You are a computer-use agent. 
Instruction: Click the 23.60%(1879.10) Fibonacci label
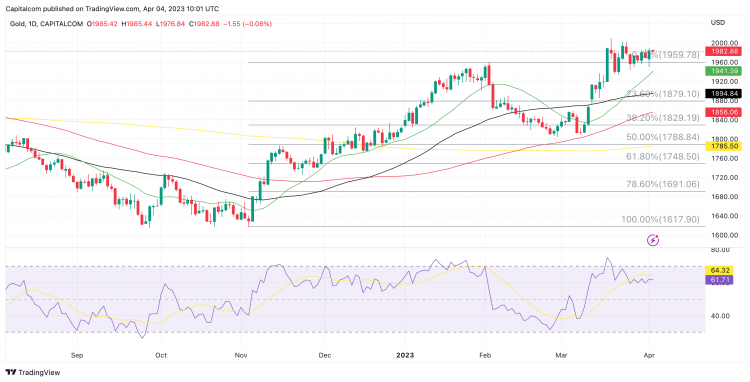(663, 94)
